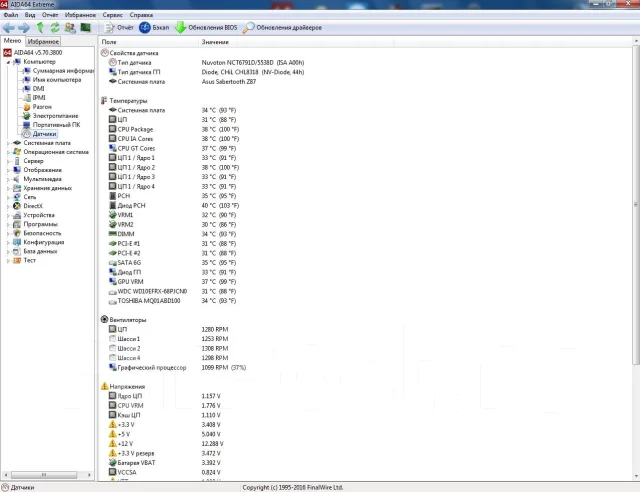This screenshot has height=492, width=640.
Task: Select AIDA64 v5.70.3800 root node
Action: click(x=38, y=52)
